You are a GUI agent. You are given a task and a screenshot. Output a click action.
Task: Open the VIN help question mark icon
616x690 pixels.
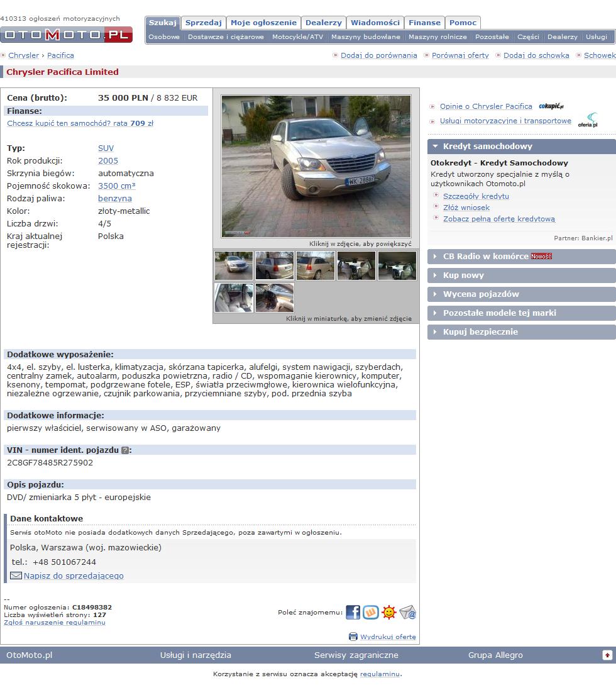125,450
